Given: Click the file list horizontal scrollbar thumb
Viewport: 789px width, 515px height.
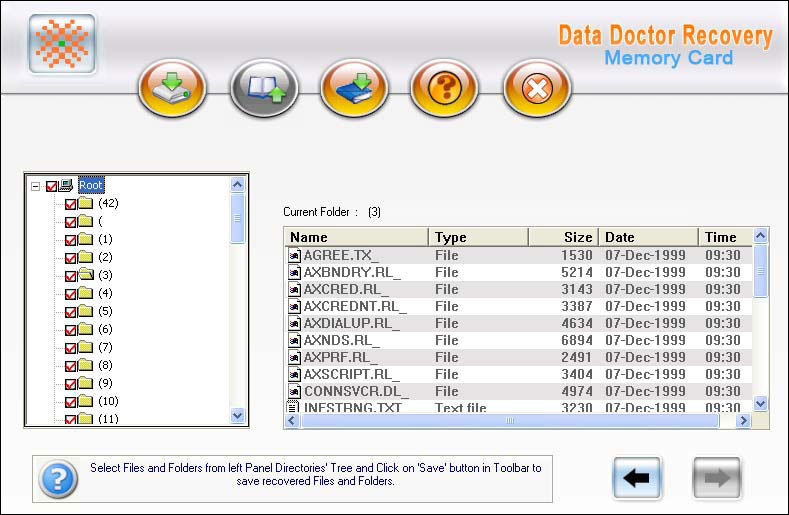Looking at the screenshot, I should (510, 421).
